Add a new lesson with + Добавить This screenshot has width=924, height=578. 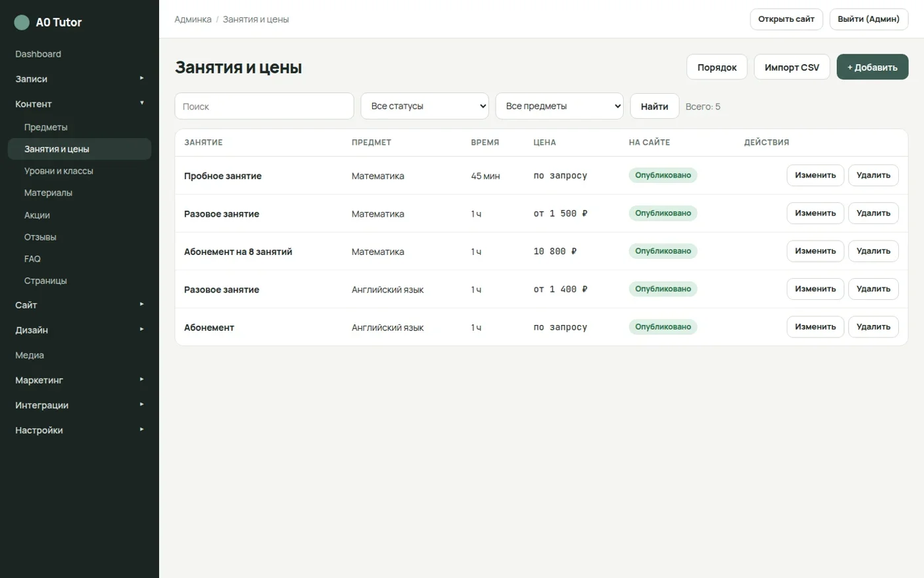[873, 67]
